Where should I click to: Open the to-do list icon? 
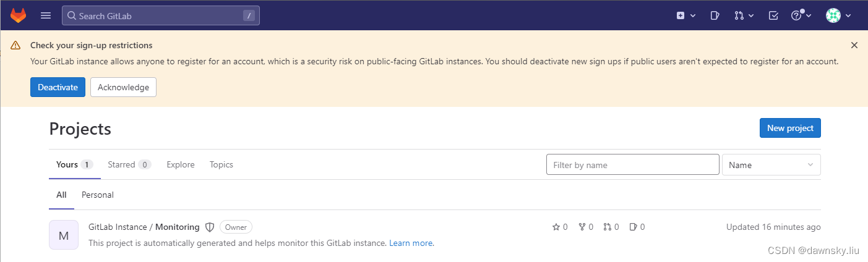tap(773, 15)
